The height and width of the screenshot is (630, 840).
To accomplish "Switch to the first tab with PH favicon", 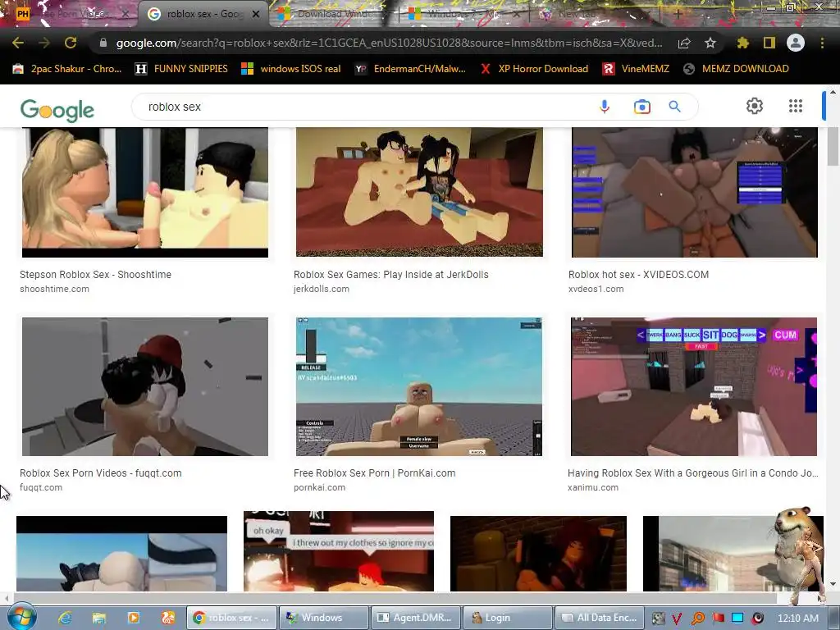I will coord(70,14).
